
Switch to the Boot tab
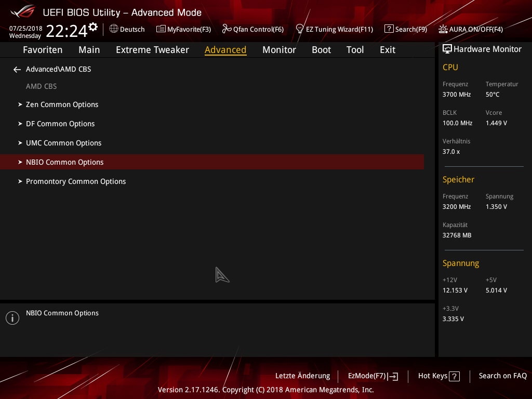coord(321,50)
